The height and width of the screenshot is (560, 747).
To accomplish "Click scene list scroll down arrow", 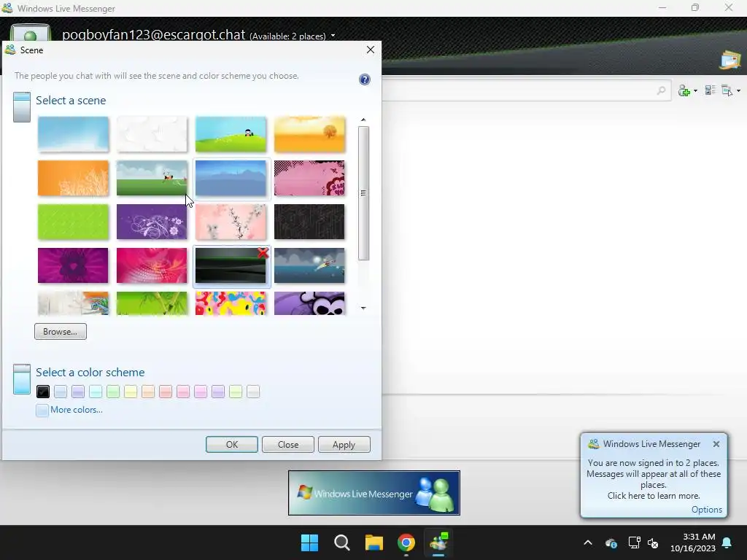I will click(x=363, y=308).
